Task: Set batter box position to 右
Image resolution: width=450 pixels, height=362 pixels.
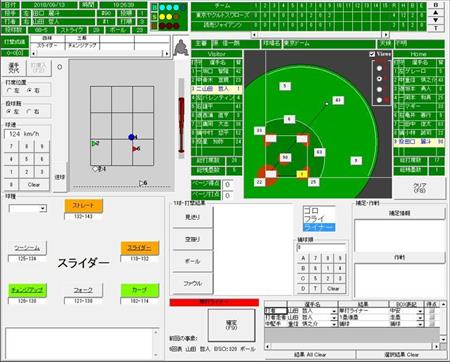Action: [29, 90]
